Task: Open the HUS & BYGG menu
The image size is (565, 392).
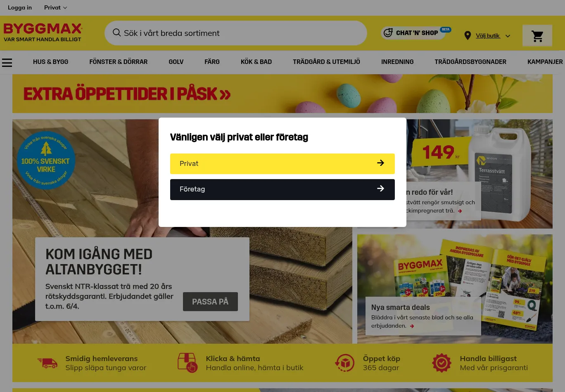Action: (51, 62)
